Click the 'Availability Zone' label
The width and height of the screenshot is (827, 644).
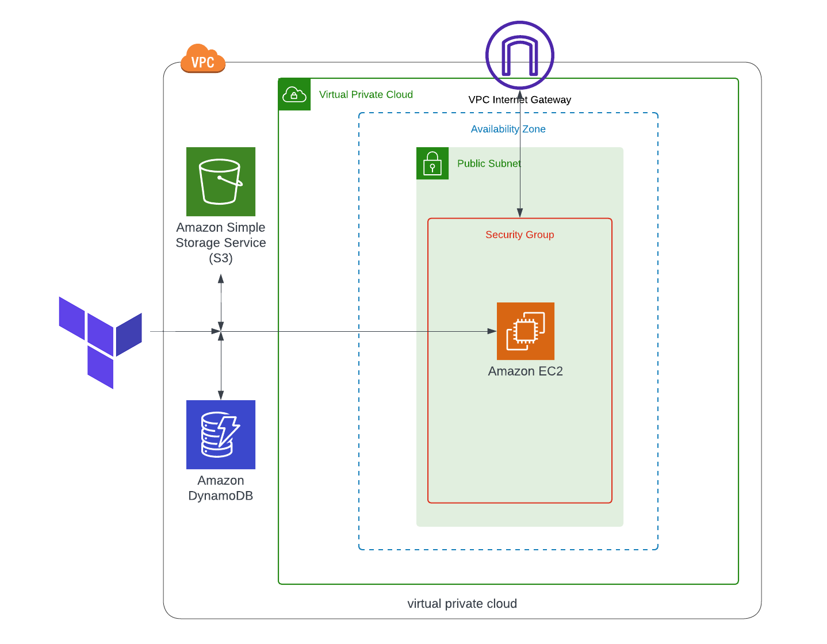coord(508,129)
